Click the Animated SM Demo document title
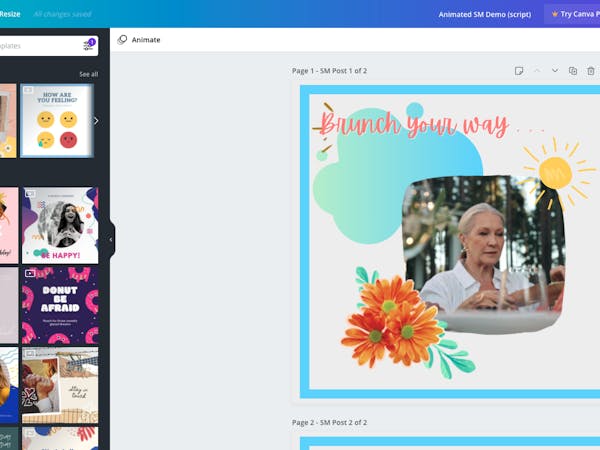 (x=484, y=15)
